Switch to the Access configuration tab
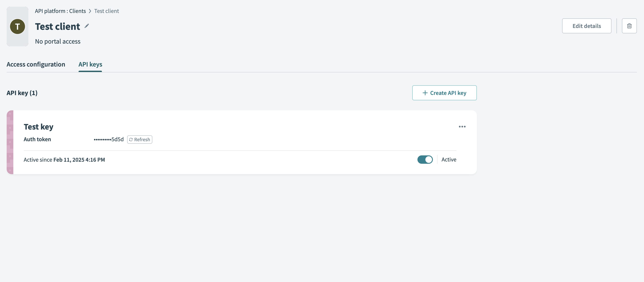Viewport: 644px width, 282px height. pyautogui.click(x=36, y=64)
